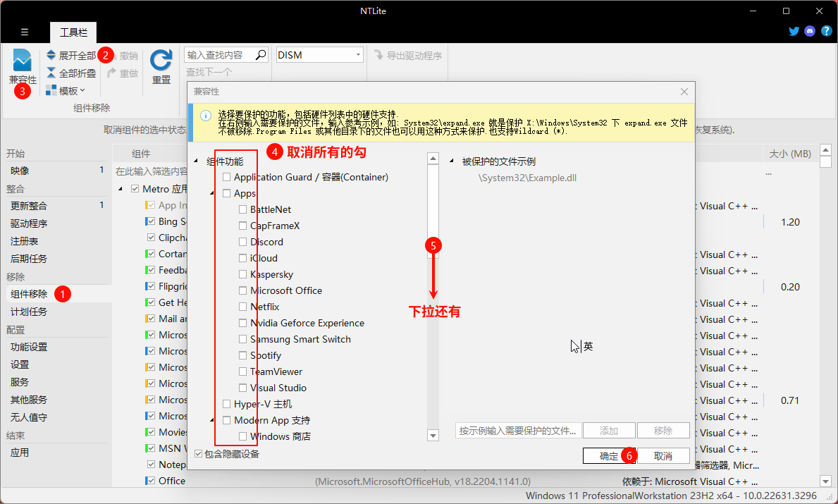Screen dimensions: 838x504
Task: Toggle 包含隐藏设备 checkbox
Action: tap(198, 454)
